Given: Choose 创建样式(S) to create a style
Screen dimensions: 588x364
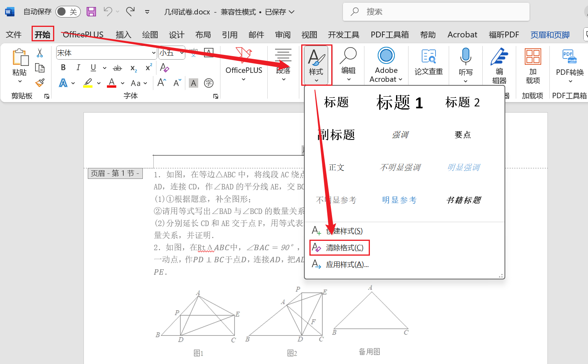Looking at the screenshot, I should click(x=338, y=231).
